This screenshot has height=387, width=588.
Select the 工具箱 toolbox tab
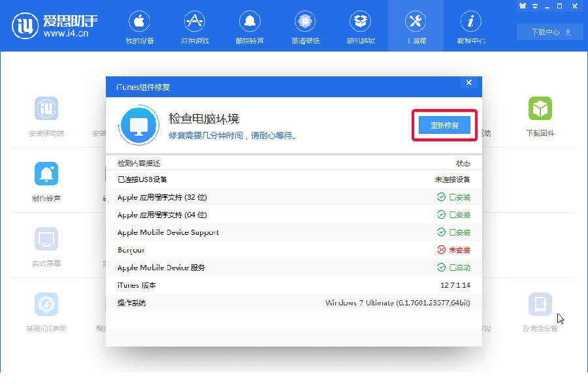point(416,27)
